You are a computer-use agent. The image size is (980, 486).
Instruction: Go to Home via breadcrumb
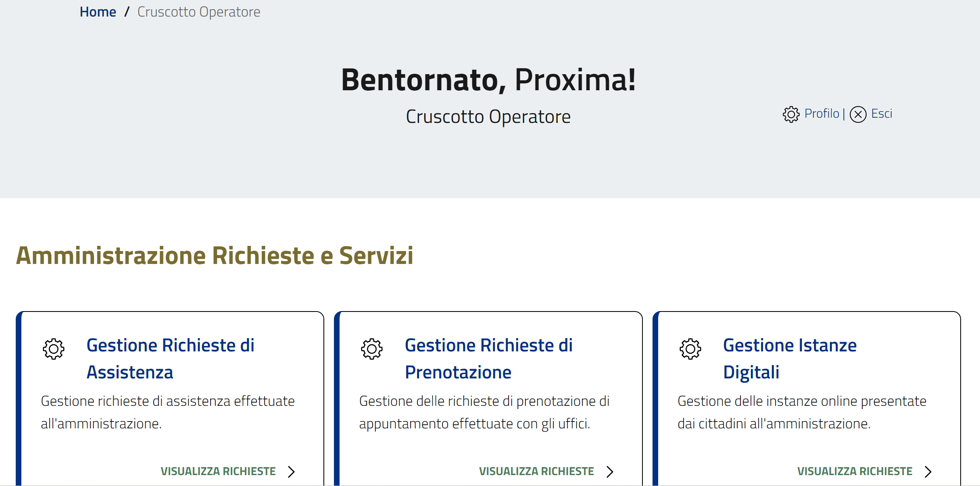click(x=98, y=12)
